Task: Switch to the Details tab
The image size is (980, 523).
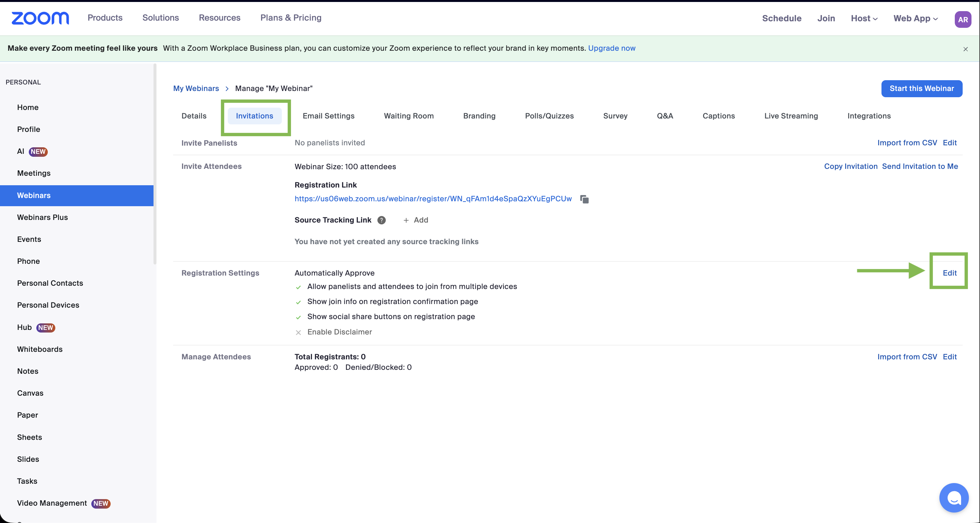Action: pos(194,116)
